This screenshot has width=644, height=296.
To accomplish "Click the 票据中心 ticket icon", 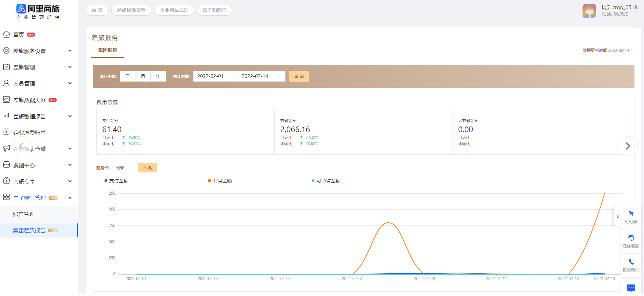I will point(6,165).
